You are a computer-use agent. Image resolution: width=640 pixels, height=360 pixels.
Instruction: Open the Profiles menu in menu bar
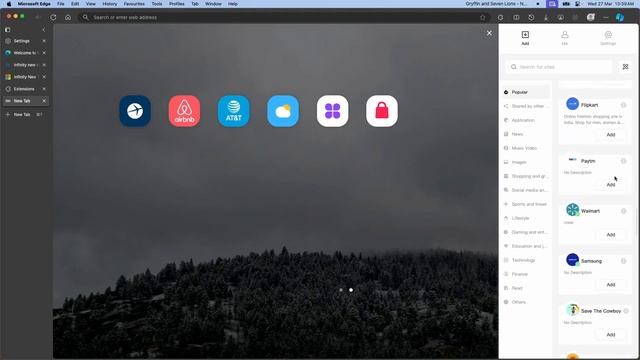tap(176, 4)
